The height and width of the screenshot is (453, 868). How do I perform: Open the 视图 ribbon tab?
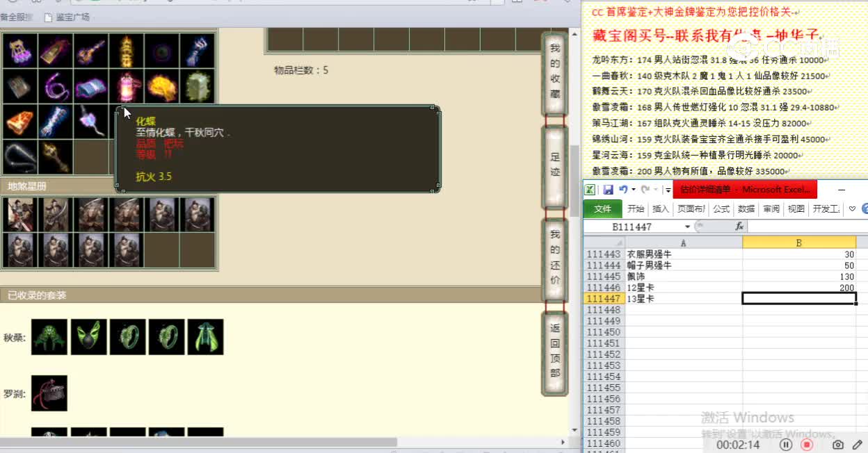pos(796,209)
